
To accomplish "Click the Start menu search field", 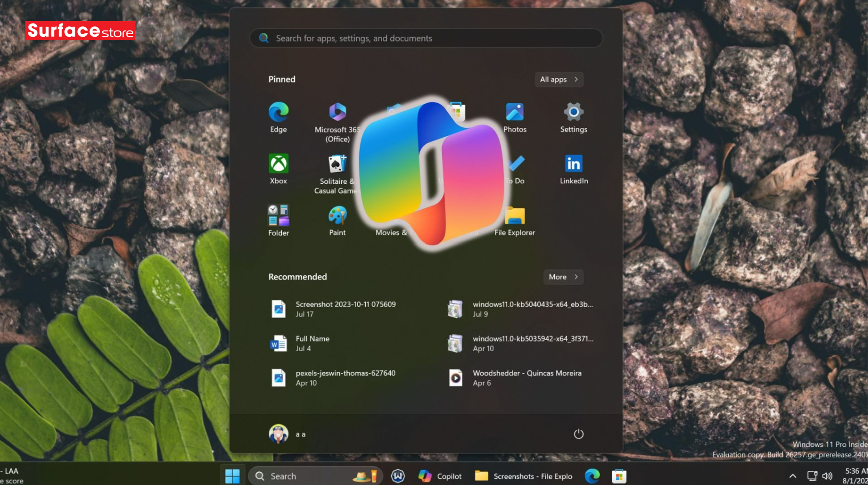I will [425, 38].
